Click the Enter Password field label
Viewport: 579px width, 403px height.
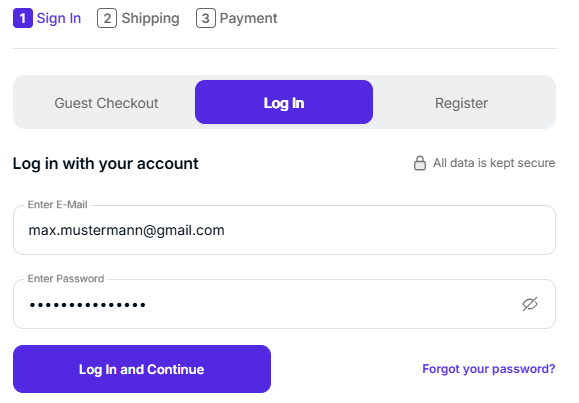point(66,279)
